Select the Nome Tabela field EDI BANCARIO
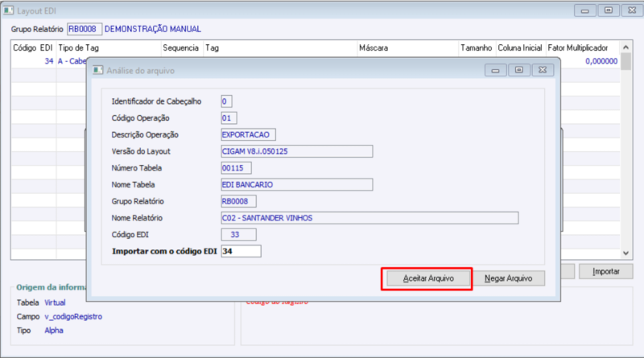Viewport: 644px width, 358px height. [297, 185]
